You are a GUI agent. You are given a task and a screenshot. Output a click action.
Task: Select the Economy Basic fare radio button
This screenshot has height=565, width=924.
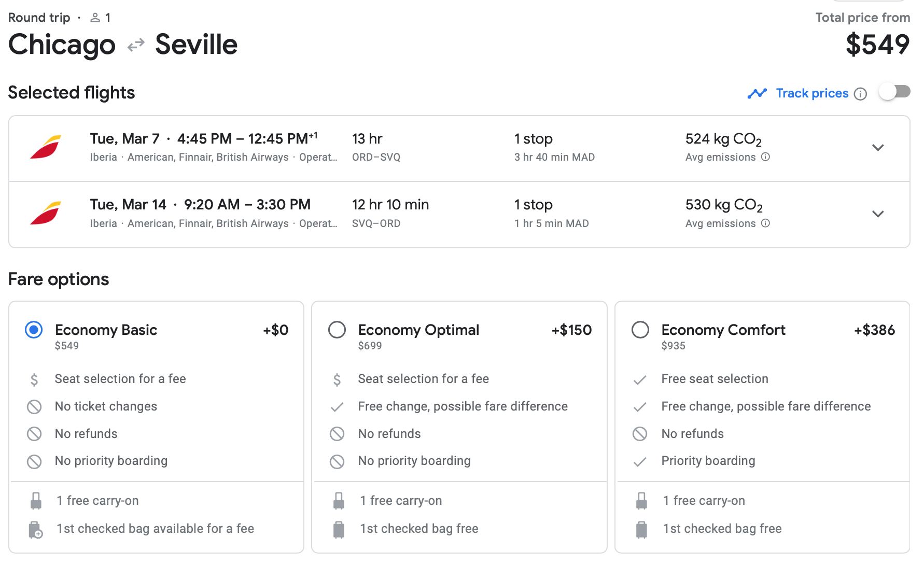[34, 330]
